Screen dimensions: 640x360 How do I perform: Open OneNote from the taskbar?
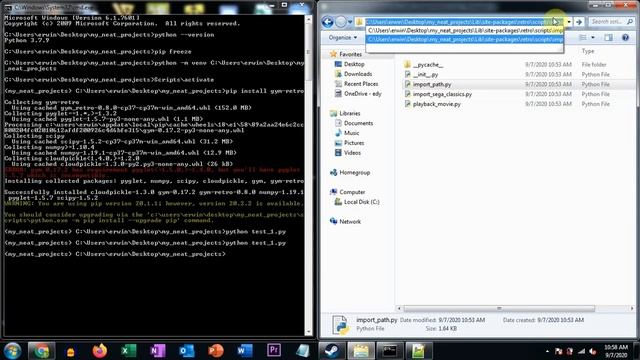158,351
